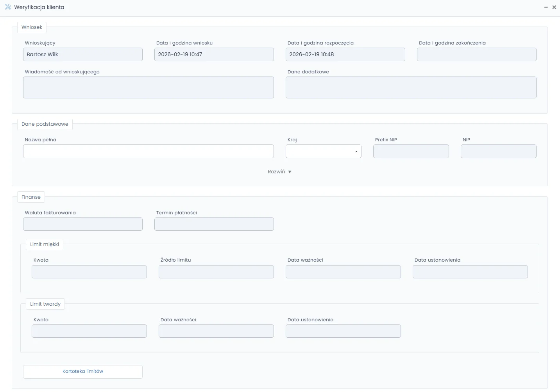Minimize the Weryfikacja klienta window
This screenshot has width=560, height=392.
(x=546, y=7)
